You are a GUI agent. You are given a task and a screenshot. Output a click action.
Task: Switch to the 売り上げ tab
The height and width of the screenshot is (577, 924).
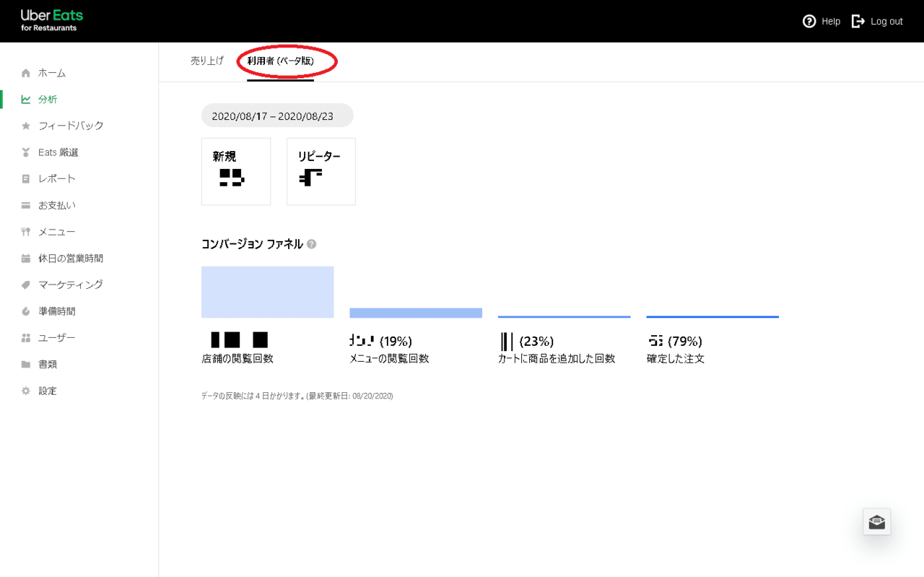207,61
